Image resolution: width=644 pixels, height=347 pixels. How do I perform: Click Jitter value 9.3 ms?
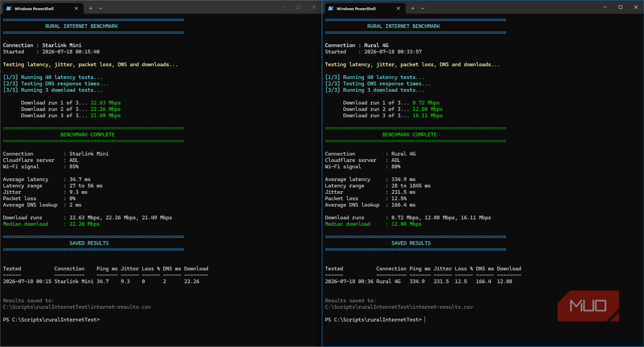coord(78,192)
